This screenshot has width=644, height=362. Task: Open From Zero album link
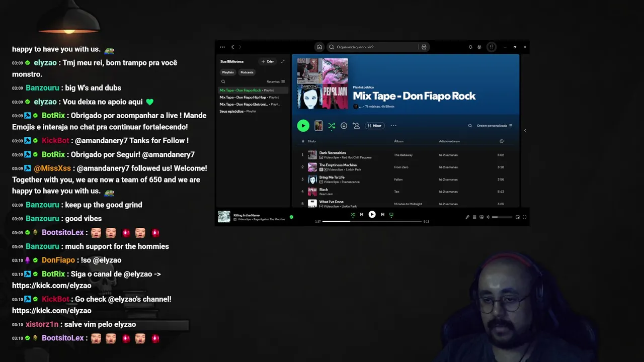coord(401,167)
